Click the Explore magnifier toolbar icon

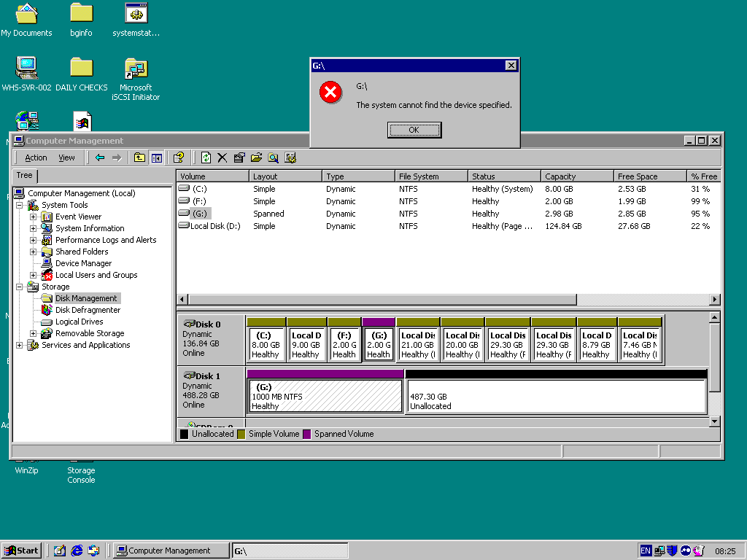pyautogui.click(x=273, y=157)
